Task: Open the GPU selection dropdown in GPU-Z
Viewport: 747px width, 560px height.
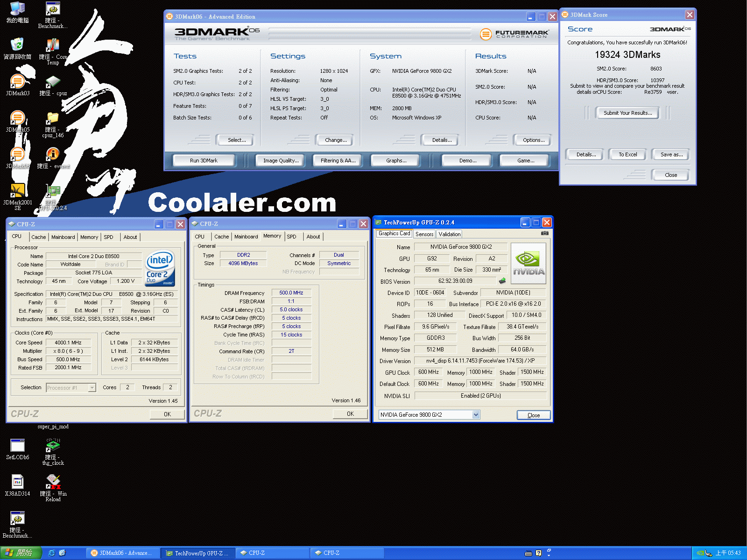Action: [476, 414]
